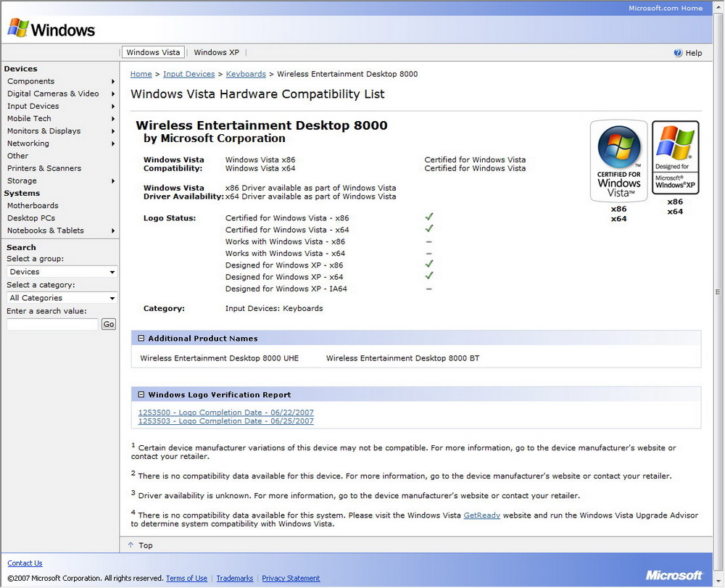Open the Privacy Statement link
The image size is (725, 588).
(x=291, y=579)
